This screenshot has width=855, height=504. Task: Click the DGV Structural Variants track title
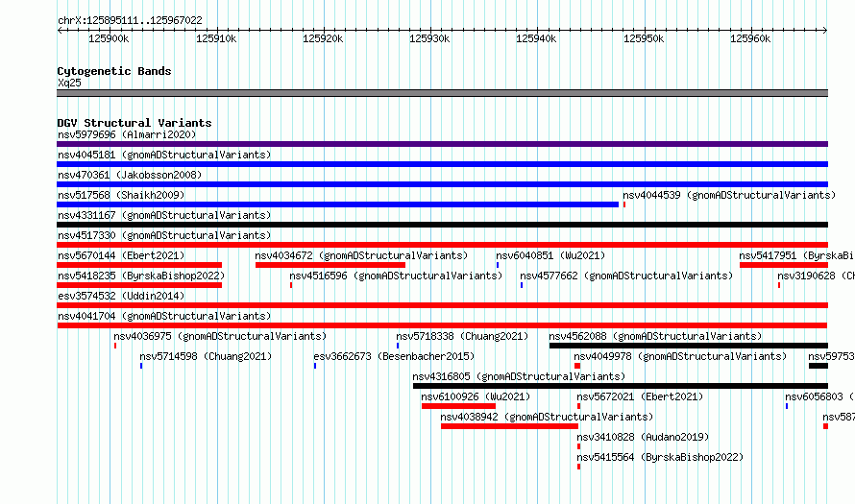click(x=134, y=123)
